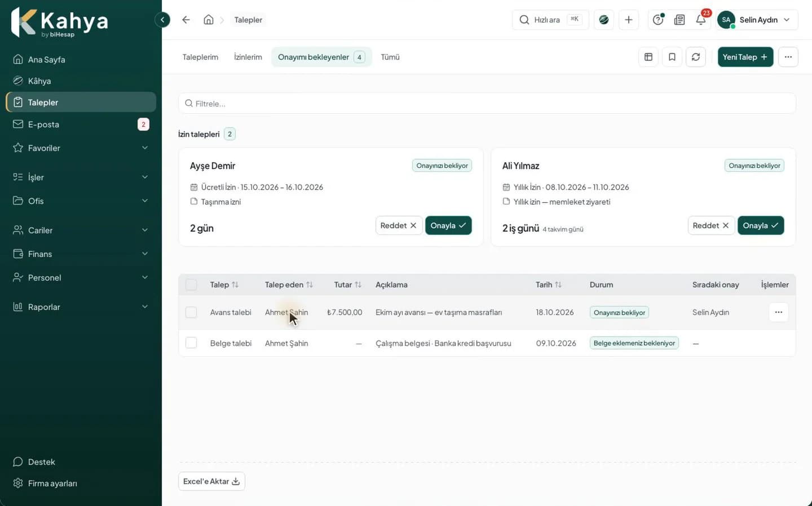Open the Selin Aydın user dropdown
The height and width of the screenshot is (506, 812).
757,20
